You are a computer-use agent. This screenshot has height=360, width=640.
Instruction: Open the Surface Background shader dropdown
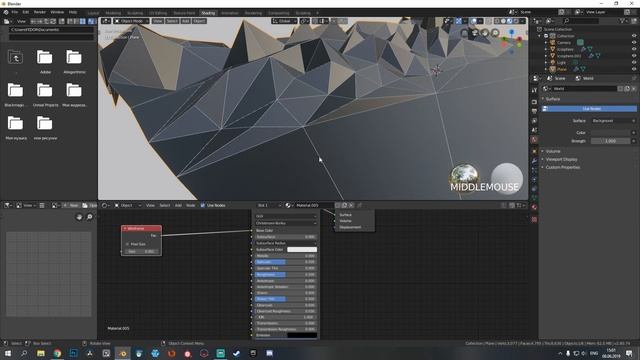613,121
